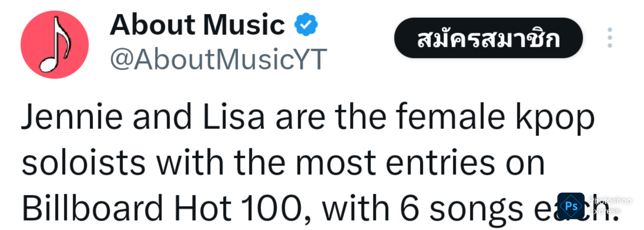Click the blue verified badge
The height and width of the screenshot is (230, 644).
306,24
